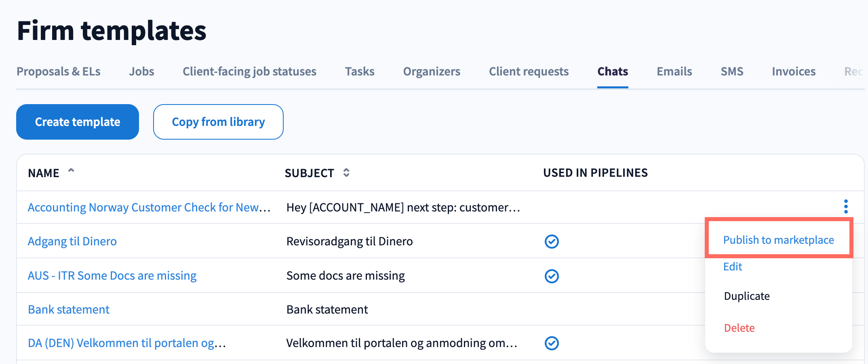The width and height of the screenshot is (868, 364).
Task: Open the Bank statement template link
Action: pyautogui.click(x=69, y=310)
